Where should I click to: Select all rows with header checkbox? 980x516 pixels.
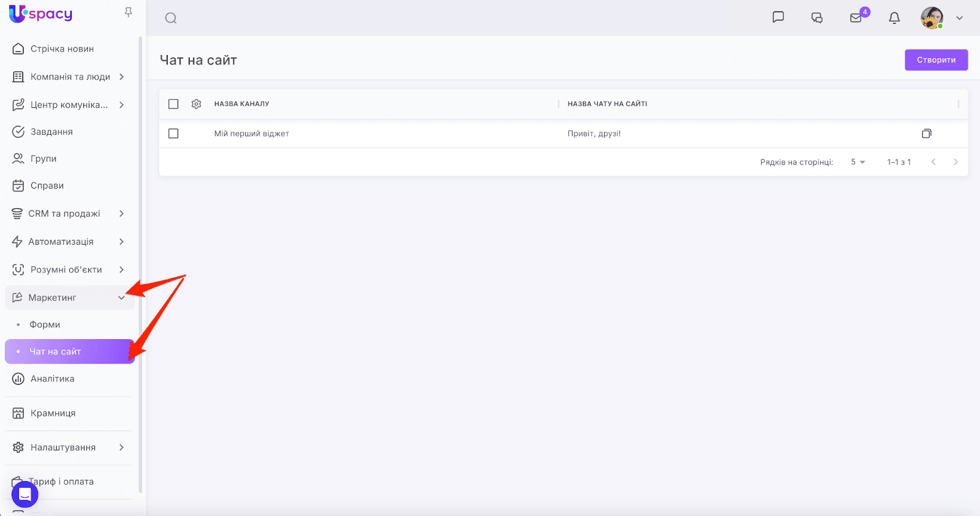(173, 104)
